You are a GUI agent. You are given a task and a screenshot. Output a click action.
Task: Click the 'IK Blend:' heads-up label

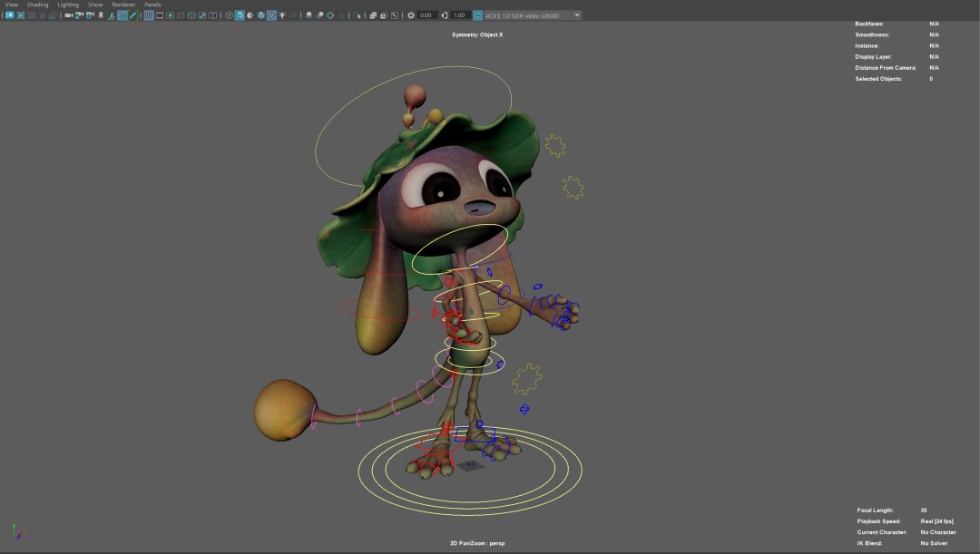click(x=869, y=543)
